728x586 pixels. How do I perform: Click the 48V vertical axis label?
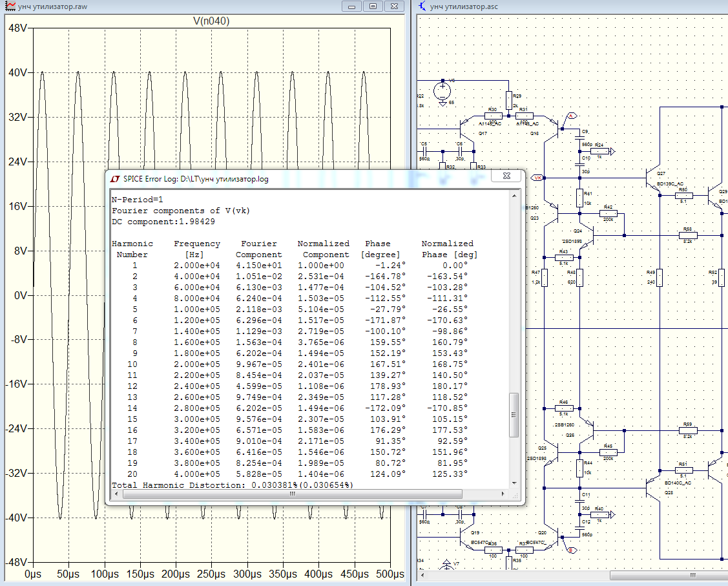[x=16, y=28]
